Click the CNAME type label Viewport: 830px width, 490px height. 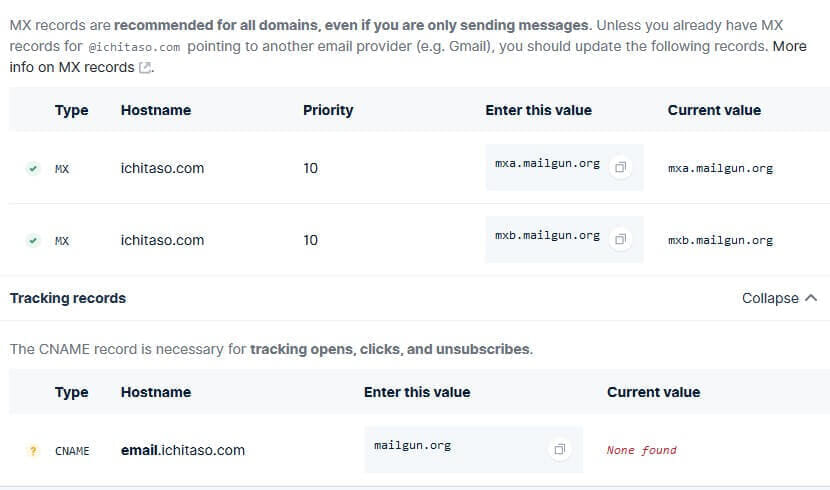72,451
